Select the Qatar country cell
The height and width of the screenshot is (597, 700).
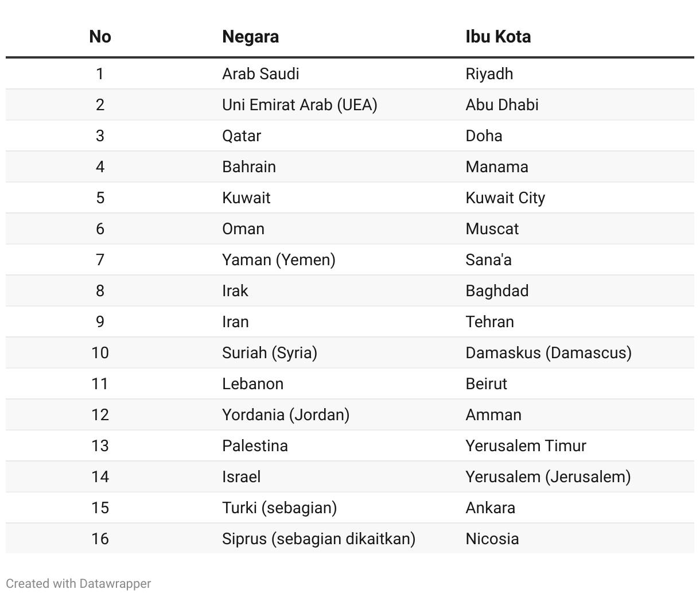[x=242, y=136]
